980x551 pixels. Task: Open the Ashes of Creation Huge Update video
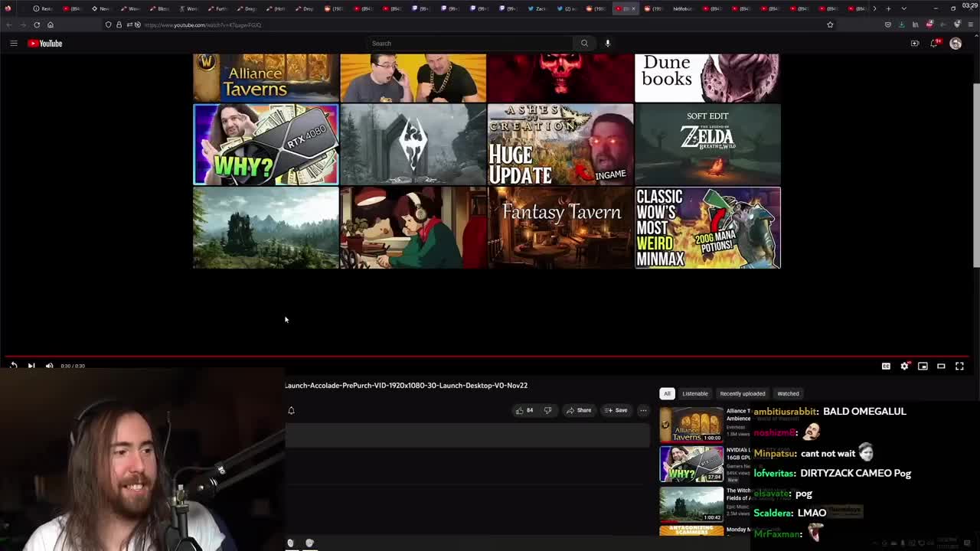point(560,145)
